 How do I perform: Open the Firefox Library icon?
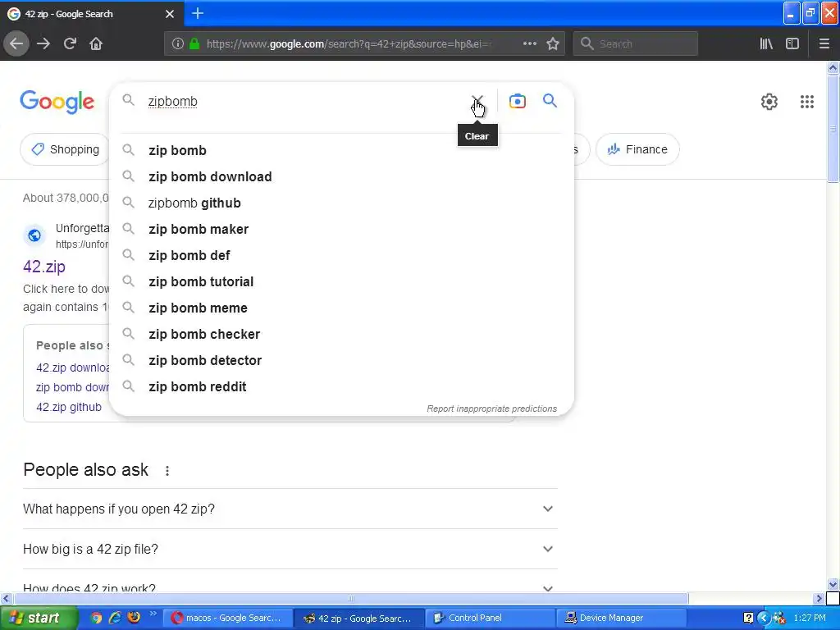pos(766,44)
